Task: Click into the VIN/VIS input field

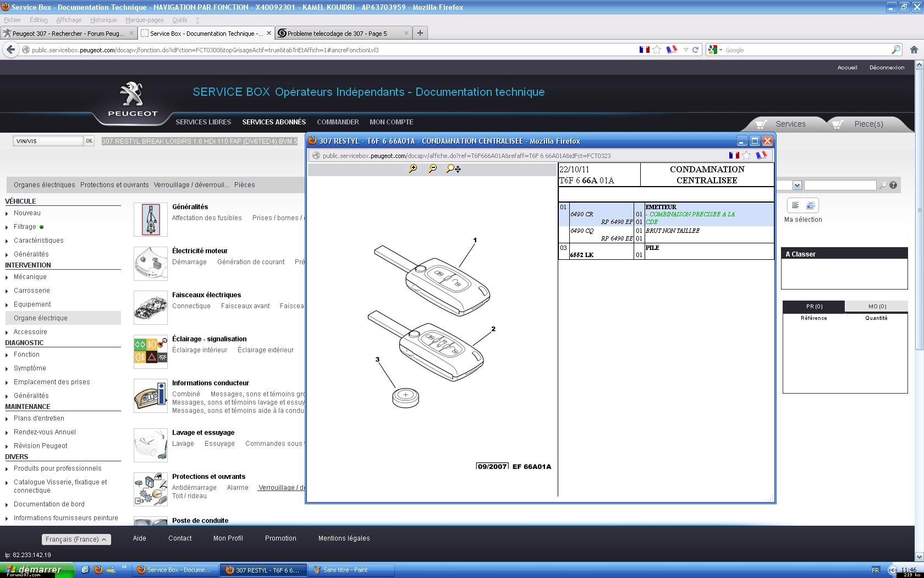Action: click(x=48, y=141)
